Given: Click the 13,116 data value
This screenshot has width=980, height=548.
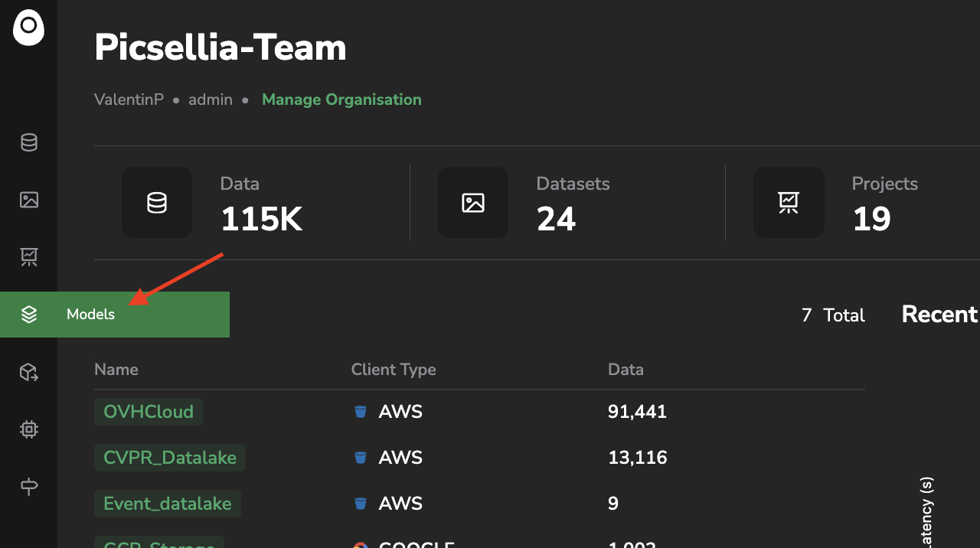Looking at the screenshot, I should click(637, 458).
